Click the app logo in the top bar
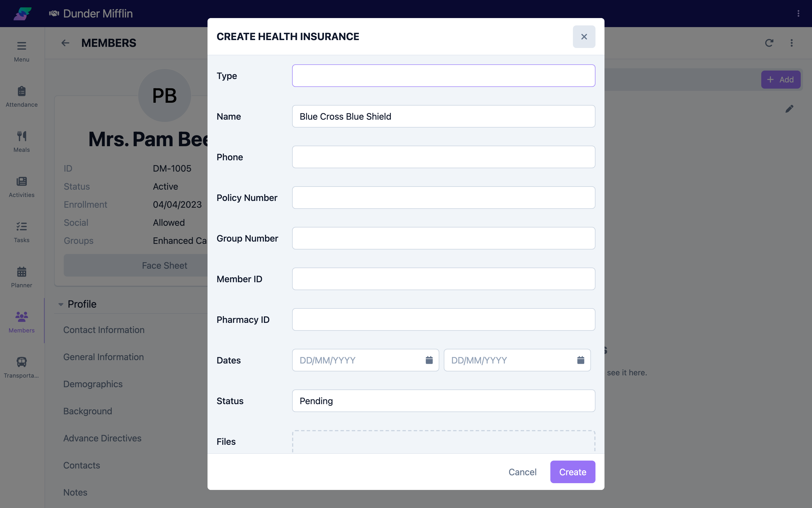 pos(23,14)
